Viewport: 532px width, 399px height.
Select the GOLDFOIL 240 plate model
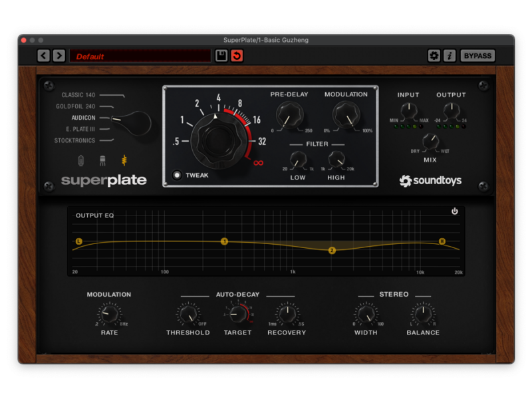coord(75,106)
